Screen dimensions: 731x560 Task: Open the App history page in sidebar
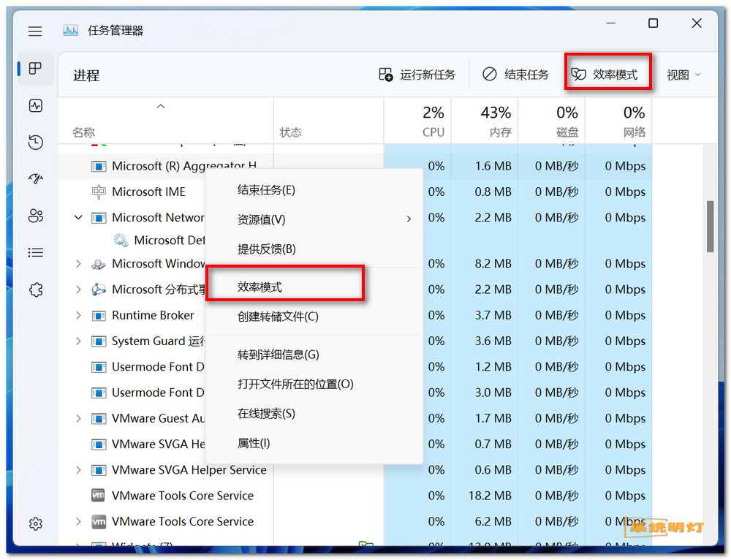point(35,143)
